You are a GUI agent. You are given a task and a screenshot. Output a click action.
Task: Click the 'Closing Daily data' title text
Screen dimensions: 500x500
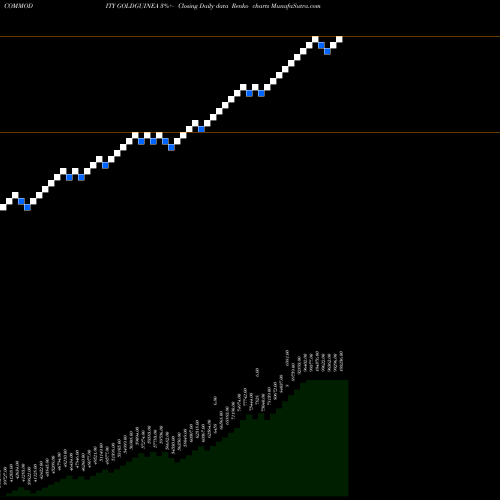tap(203, 6)
